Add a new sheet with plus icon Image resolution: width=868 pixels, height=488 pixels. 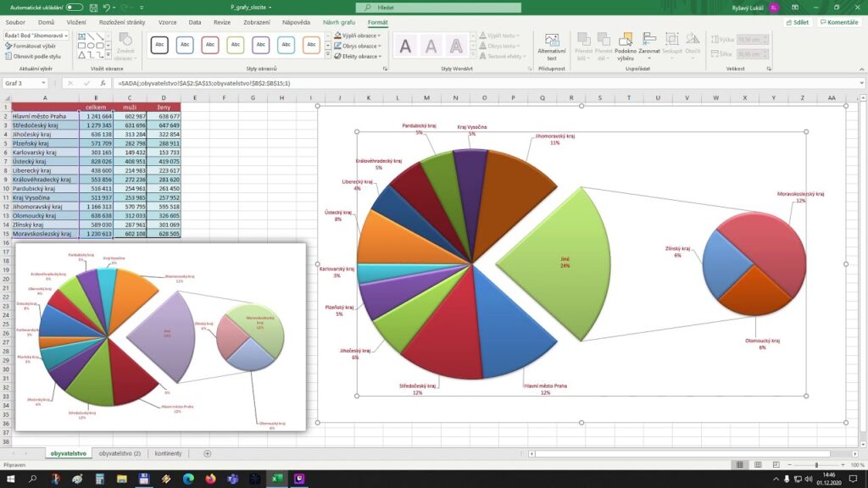tap(208, 453)
